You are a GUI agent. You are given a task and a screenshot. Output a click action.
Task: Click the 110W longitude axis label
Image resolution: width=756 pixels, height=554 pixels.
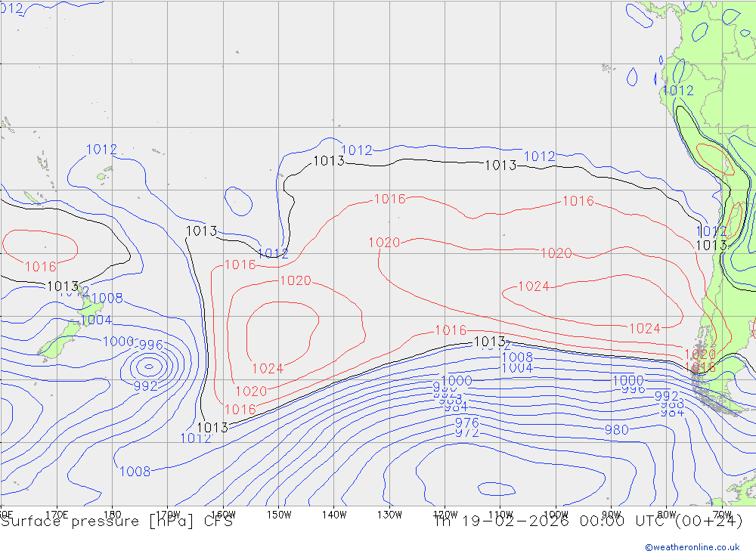coord(500,515)
